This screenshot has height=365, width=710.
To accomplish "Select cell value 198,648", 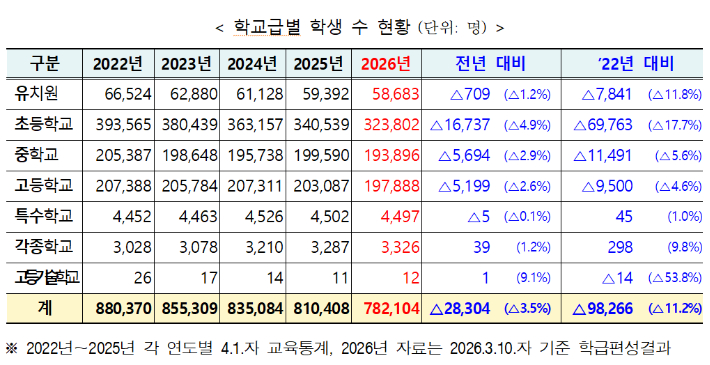I will pyautogui.click(x=190, y=156).
